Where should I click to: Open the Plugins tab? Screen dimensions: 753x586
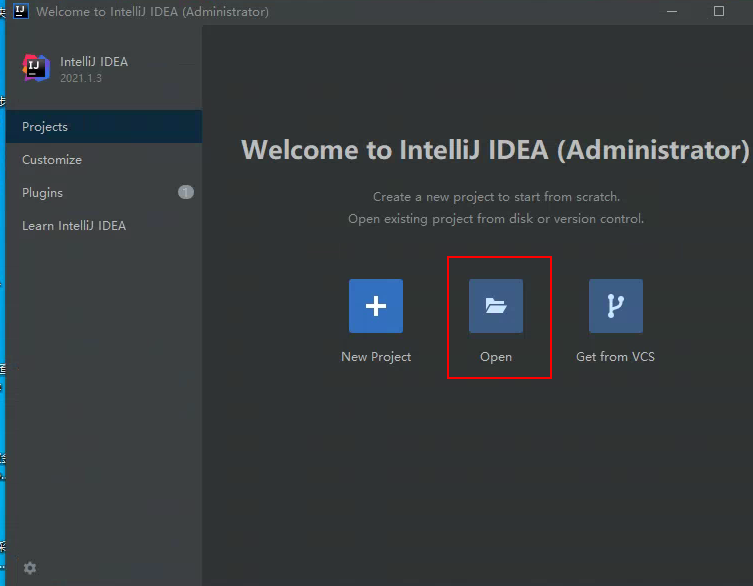(x=42, y=193)
